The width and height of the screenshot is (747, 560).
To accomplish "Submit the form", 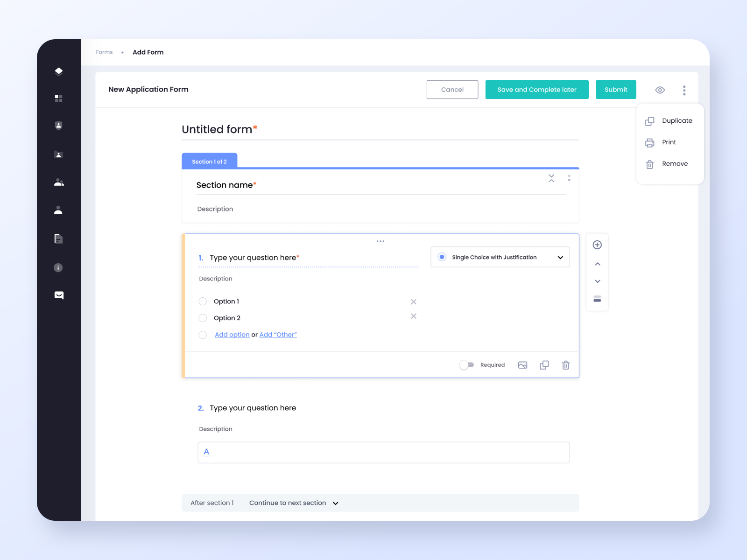I will [616, 90].
